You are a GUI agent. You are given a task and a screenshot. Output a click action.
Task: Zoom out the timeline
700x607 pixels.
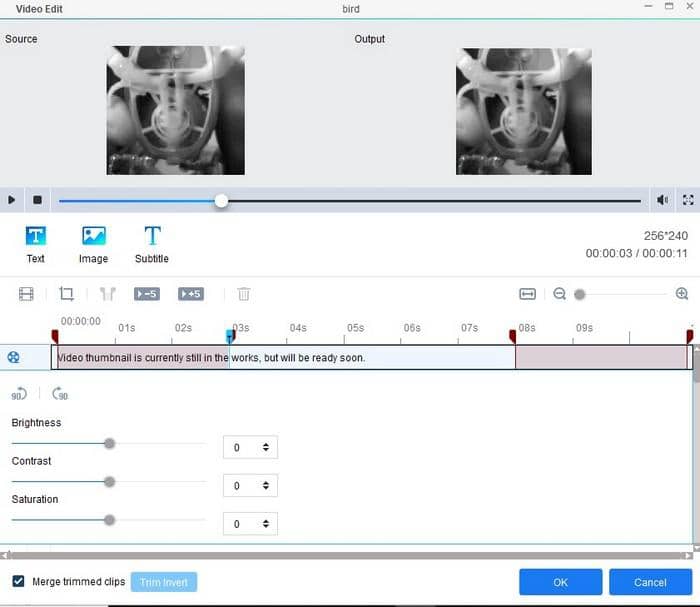559,294
